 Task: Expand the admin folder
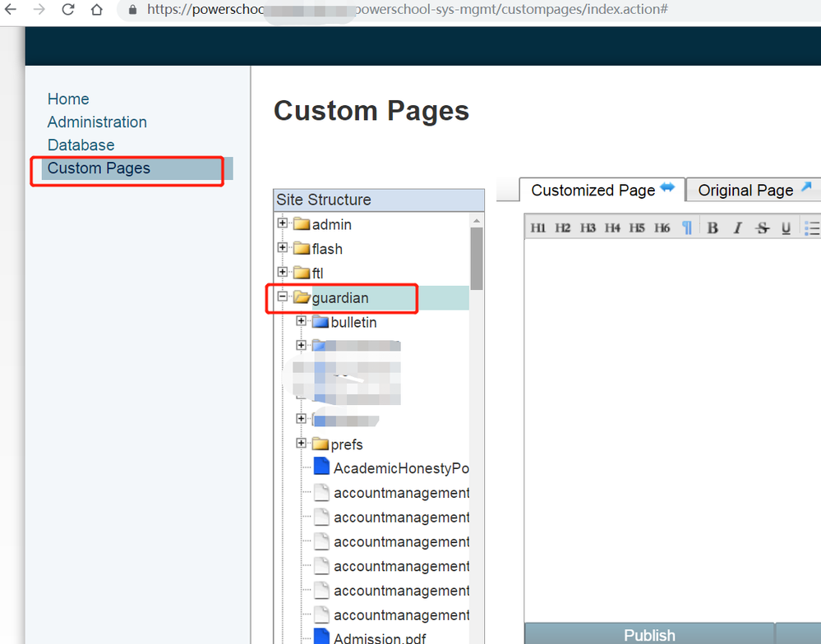(x=282, y=223)
